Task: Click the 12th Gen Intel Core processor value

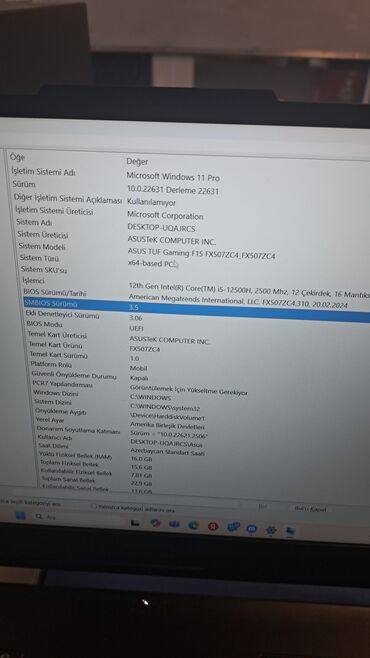Action: tap(249, 290)
